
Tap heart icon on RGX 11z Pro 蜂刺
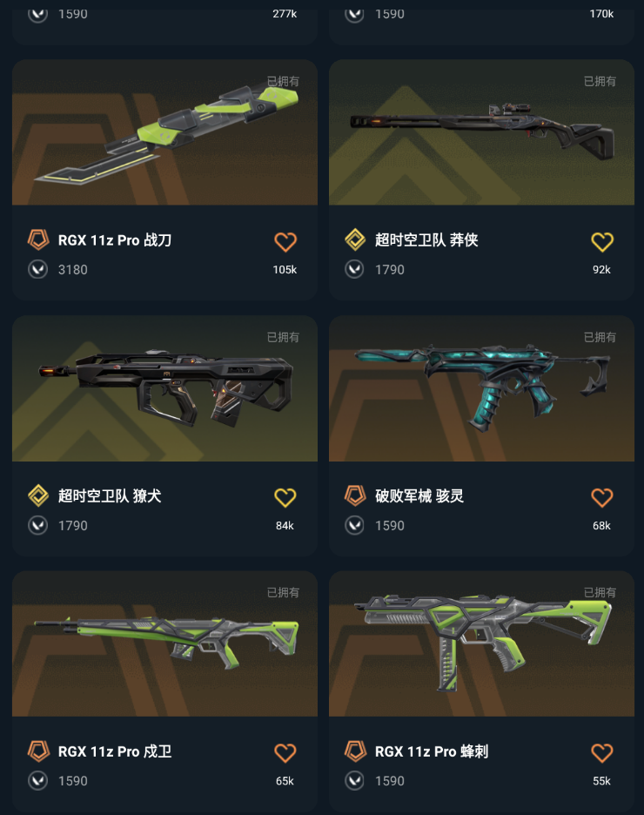pyautogui.click(x=602, y=752)
